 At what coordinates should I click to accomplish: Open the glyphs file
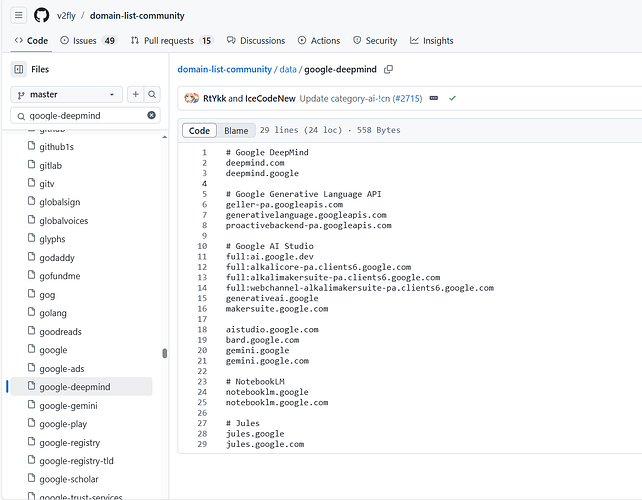[x=52, y=239]
